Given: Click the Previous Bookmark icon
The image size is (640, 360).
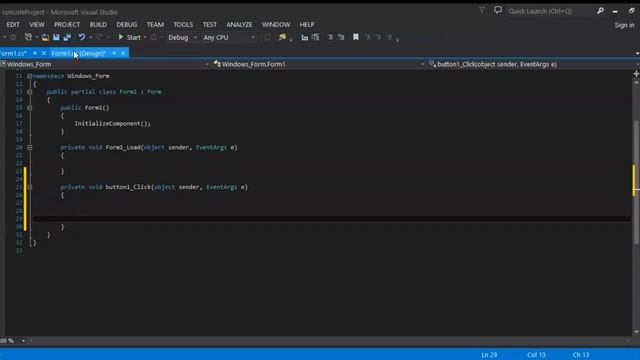Looking at the screenshot, I should coord(367,37).
